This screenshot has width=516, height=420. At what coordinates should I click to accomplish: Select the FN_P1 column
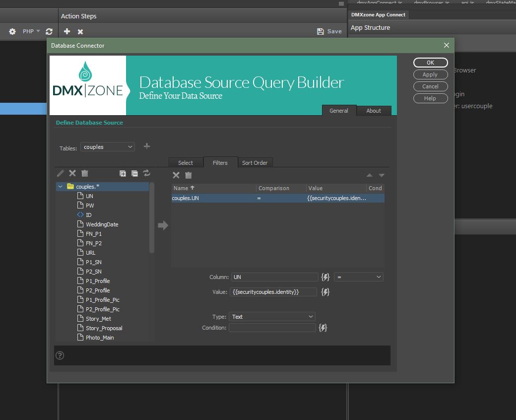(94, 234)
